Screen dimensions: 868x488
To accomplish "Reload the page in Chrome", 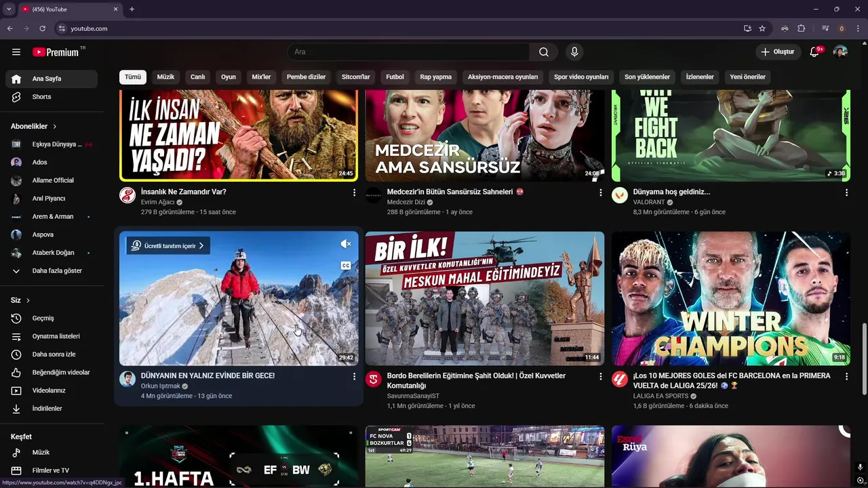I will pos(42,28).
